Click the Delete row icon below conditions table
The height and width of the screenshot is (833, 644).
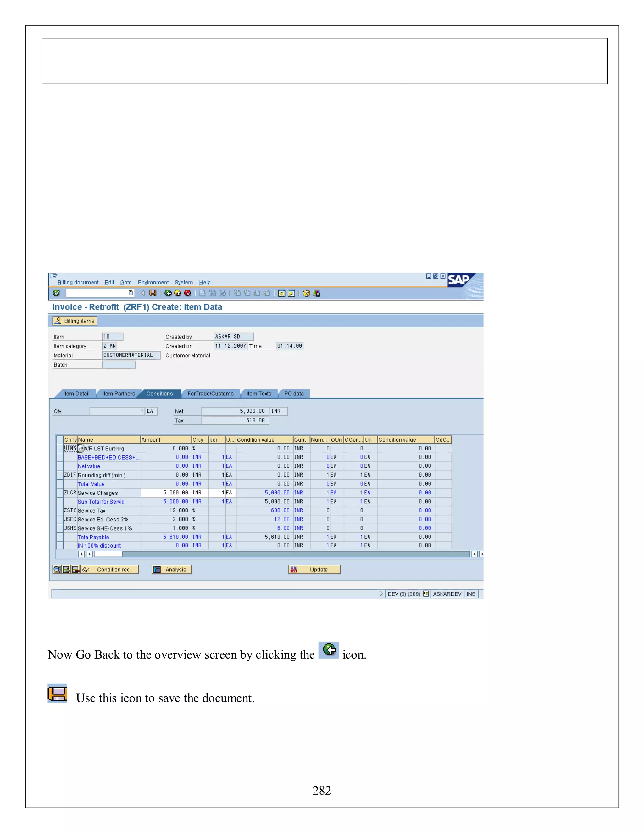tap(75, 570)
